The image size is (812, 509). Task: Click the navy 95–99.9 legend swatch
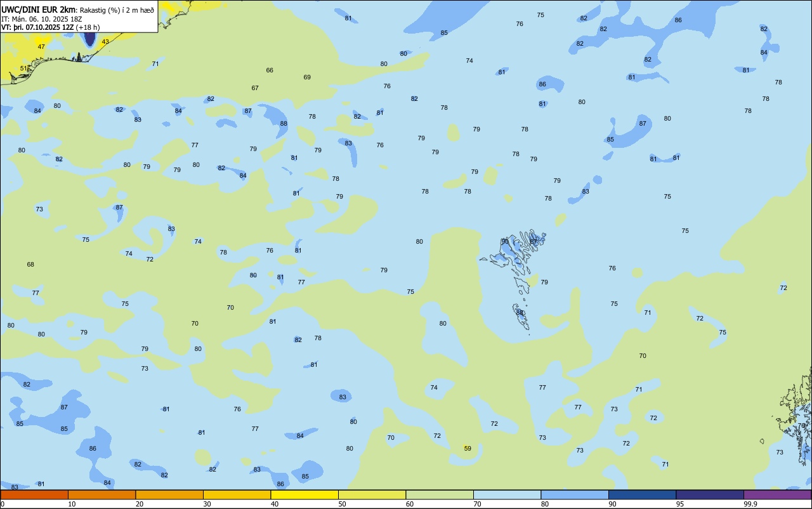pyautogui.click(x=710, y=494)
